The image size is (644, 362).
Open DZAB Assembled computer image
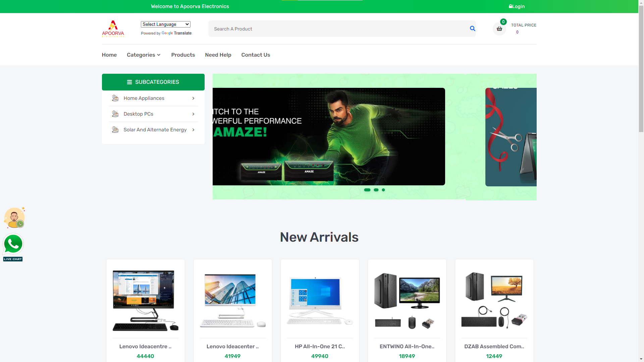click(494, 301)
